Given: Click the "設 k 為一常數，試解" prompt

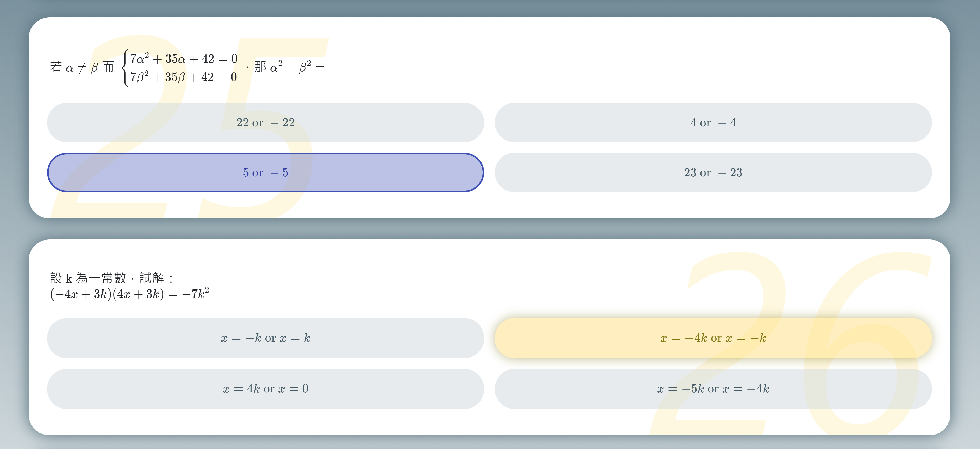Looking at the screenshot, I should pos(111,278).
